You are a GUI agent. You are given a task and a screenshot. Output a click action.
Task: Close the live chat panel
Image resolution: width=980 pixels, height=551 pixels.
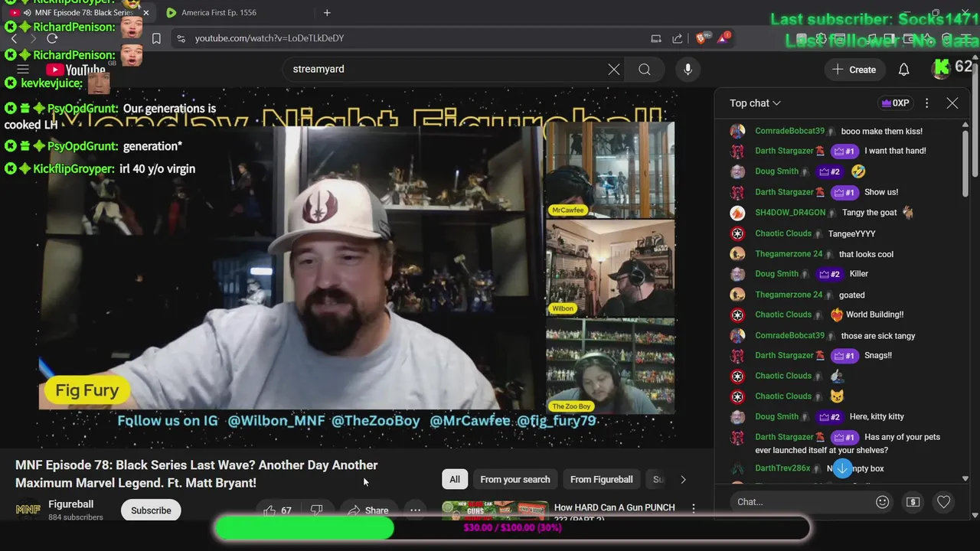[952, 103]
